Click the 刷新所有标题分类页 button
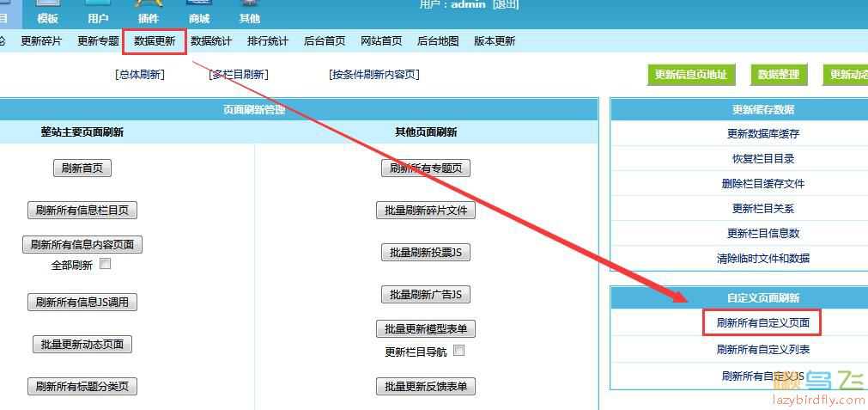 [x=82, y=386]
